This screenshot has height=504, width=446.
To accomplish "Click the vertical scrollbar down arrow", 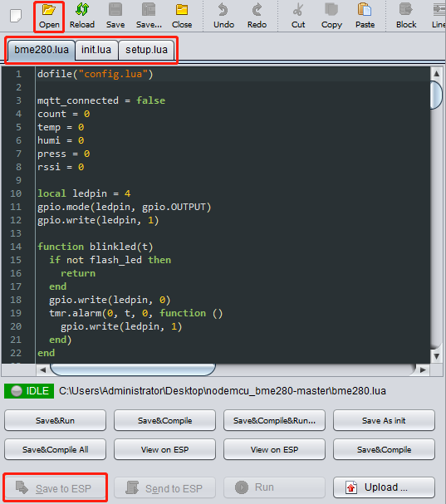I will tap(436, 356).
